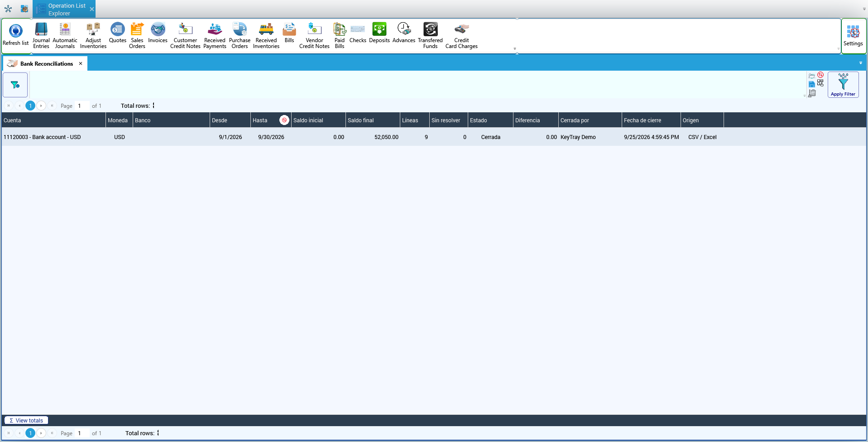Open Customer Credit Notes
Screen dimensions: 868x442
185,35
